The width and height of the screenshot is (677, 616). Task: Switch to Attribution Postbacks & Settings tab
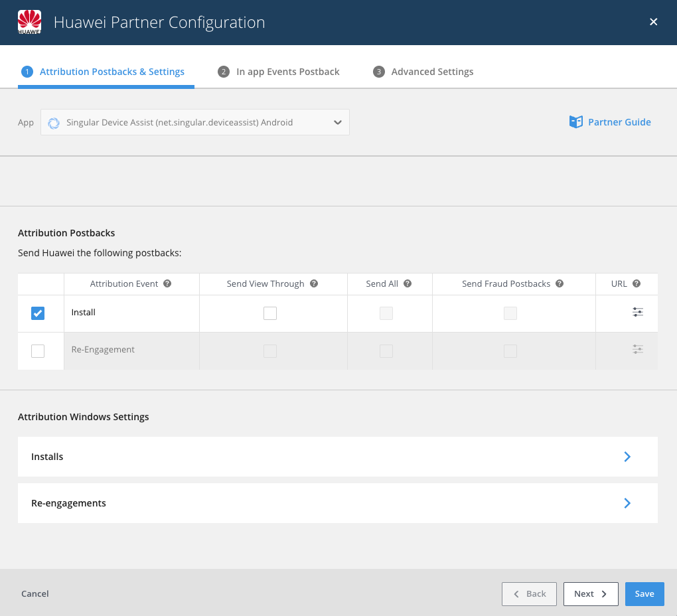click(x=106, y=72)
